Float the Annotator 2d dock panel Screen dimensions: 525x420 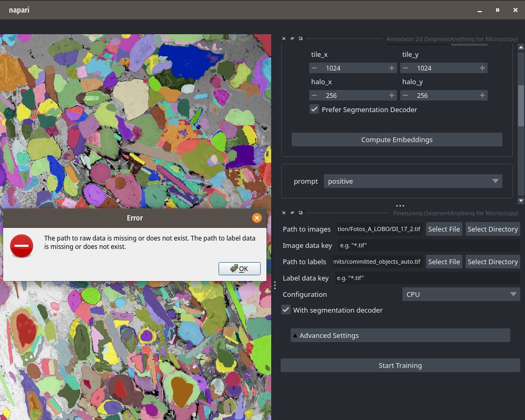tap(301, 38)
